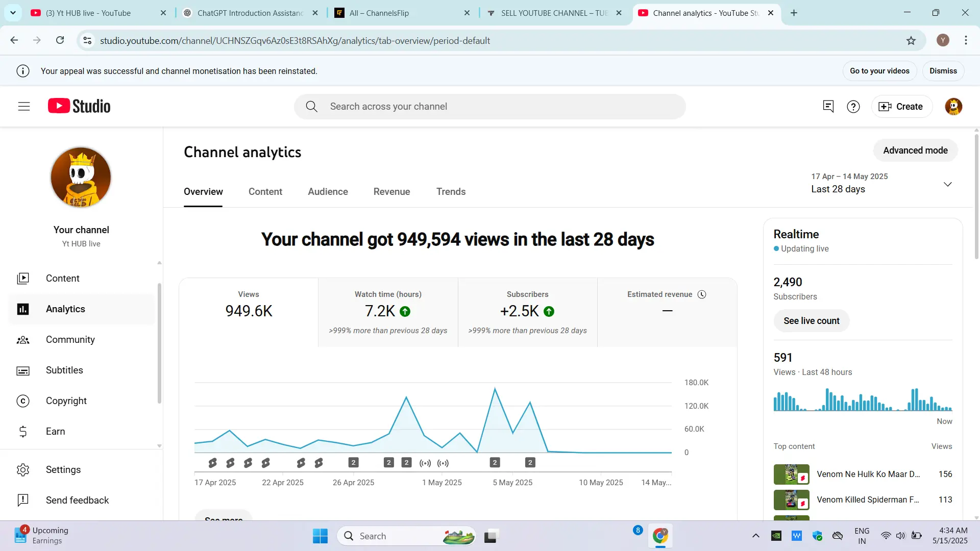This screenshot has height=551, width=980.
Task: Open Earn in the sidebar
Action: pyautogui.click(x=82, y=432)
